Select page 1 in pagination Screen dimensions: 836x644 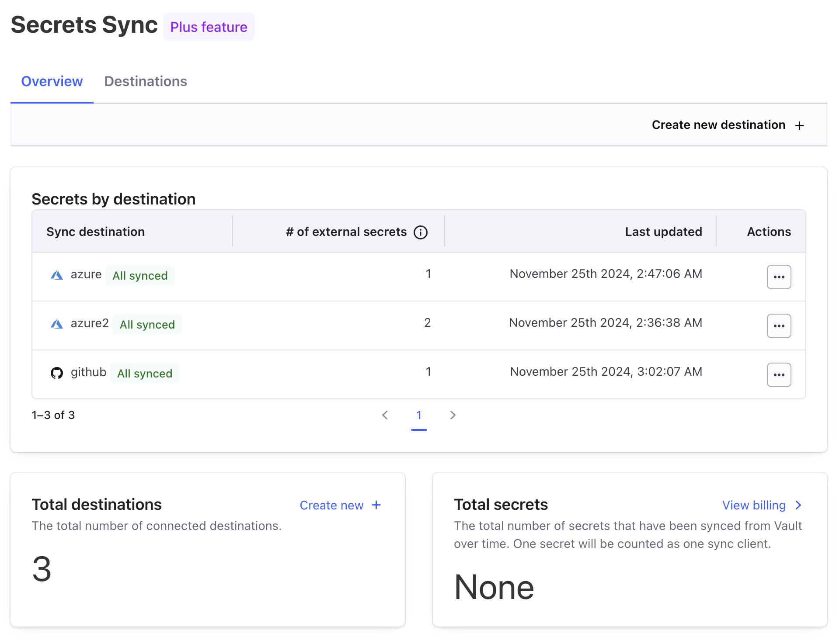pos(418,415)
